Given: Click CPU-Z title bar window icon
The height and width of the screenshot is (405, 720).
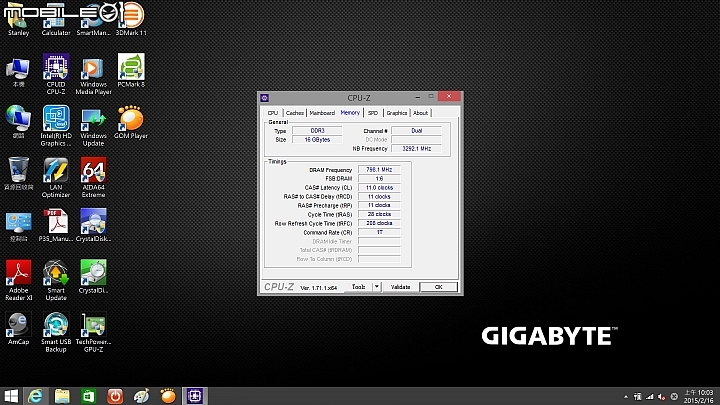Looking at the screenshot, I should point(264,98).
